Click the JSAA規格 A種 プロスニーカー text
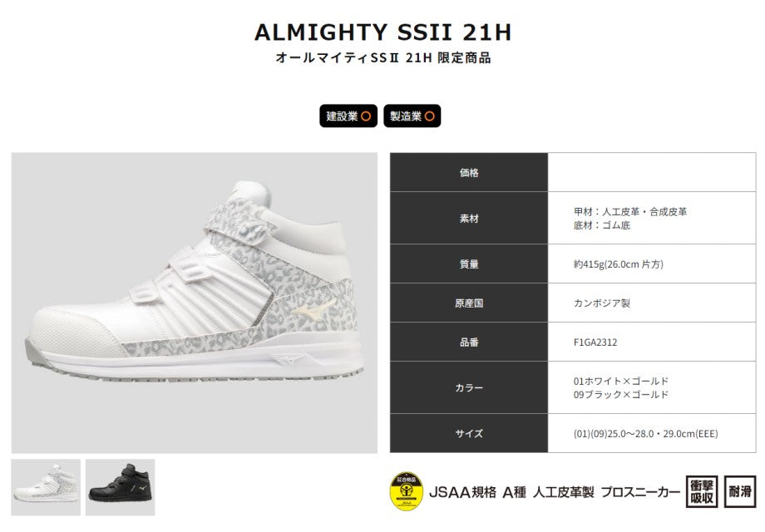765x532 pixels. coord(555,492)
